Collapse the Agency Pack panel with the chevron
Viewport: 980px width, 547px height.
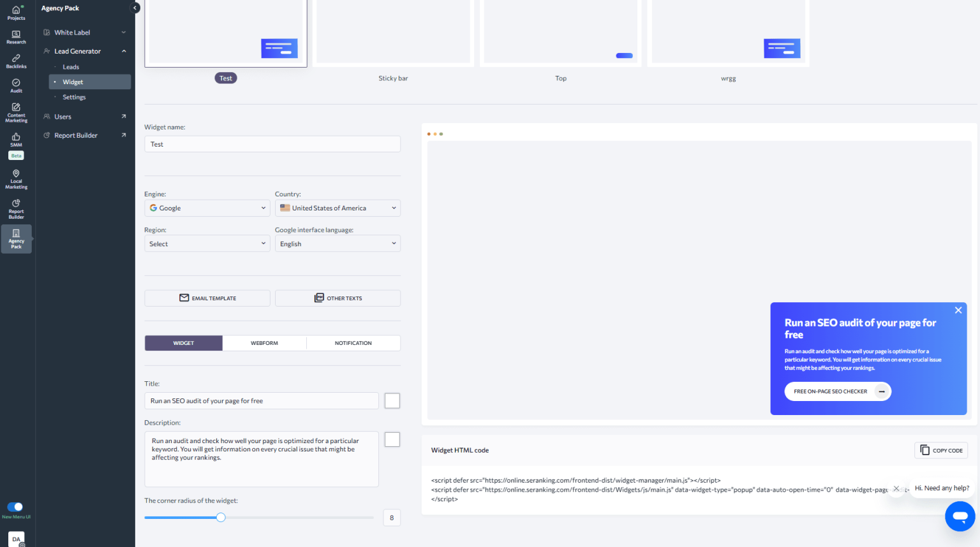[134, 8]
